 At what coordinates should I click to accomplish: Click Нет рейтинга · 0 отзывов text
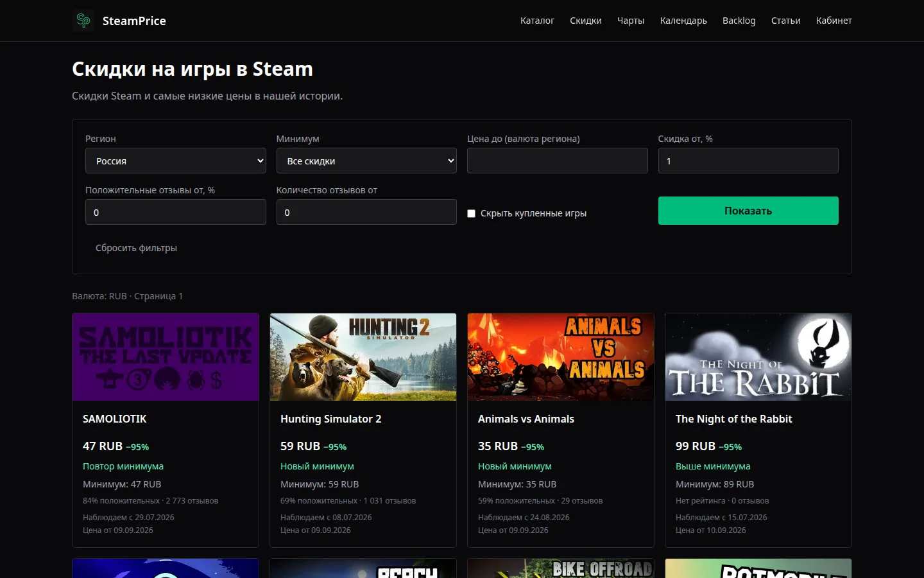tap(723, 501)
